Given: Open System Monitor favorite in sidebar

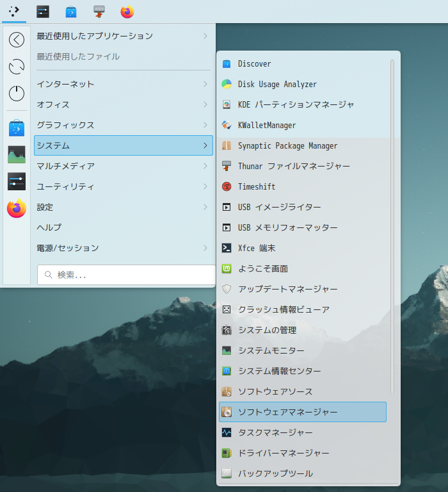Looking at the screenshot, I should 17,154.
